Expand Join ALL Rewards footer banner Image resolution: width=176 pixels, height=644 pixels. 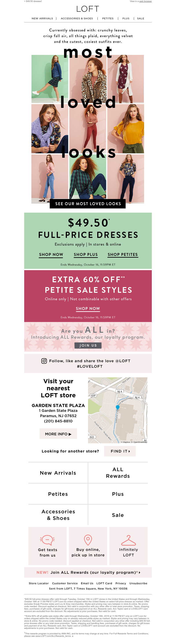tap(88, 572)
